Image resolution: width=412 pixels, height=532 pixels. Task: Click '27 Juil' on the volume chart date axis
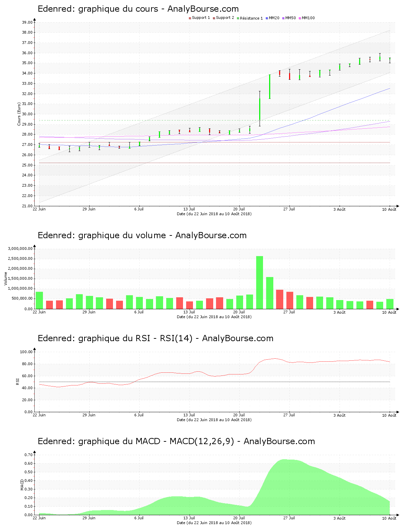(x=289, y=312)
